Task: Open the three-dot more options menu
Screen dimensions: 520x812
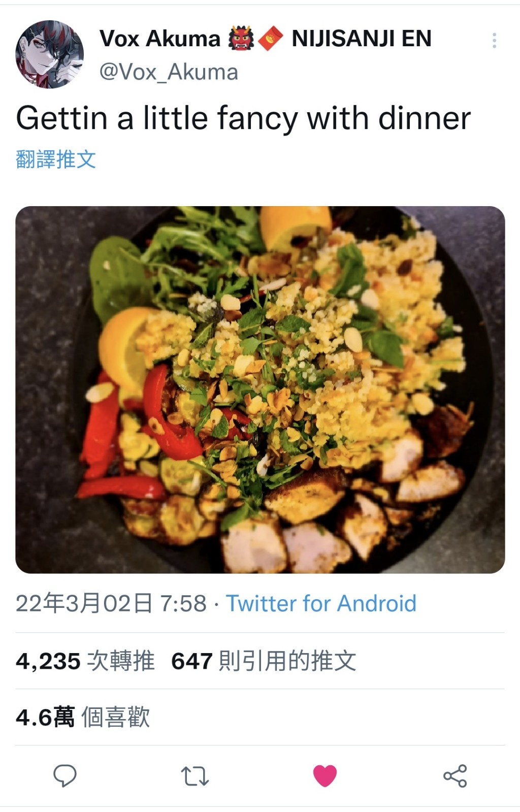Action: tap(494, 41)
